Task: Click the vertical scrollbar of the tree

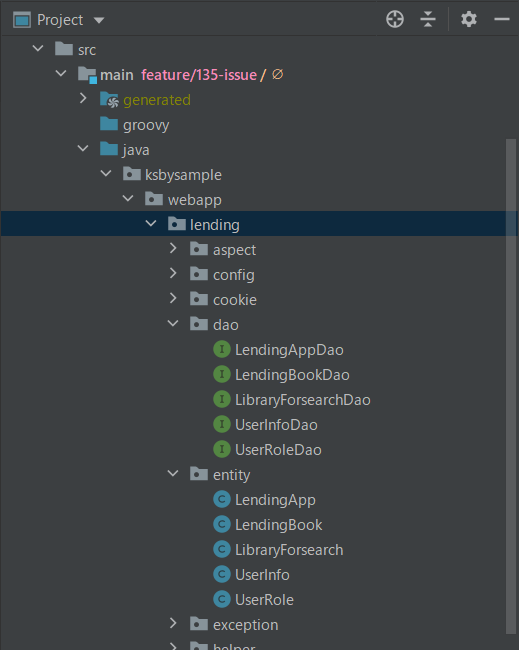Action: [511, 386]
